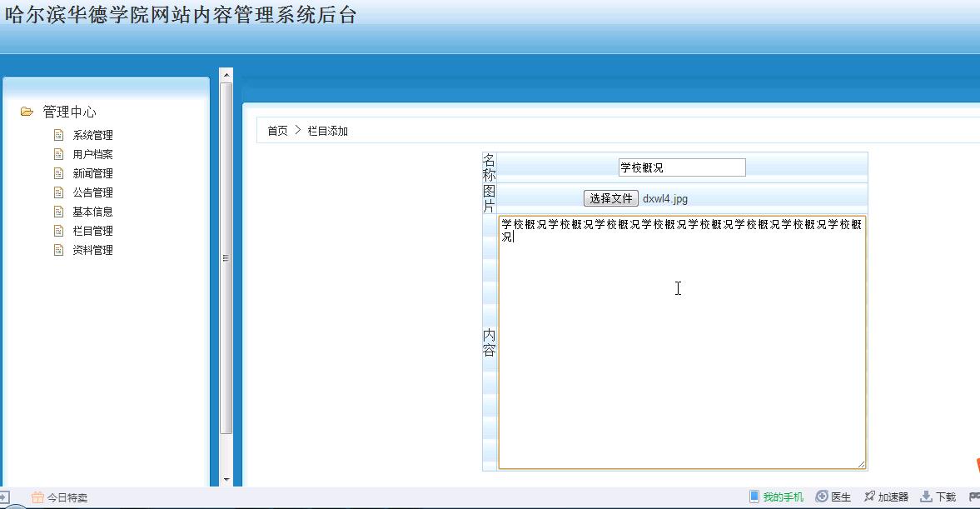Open 用户档案 in the sidebar
This screenshot has width=980, height=509.
(92, 154)
